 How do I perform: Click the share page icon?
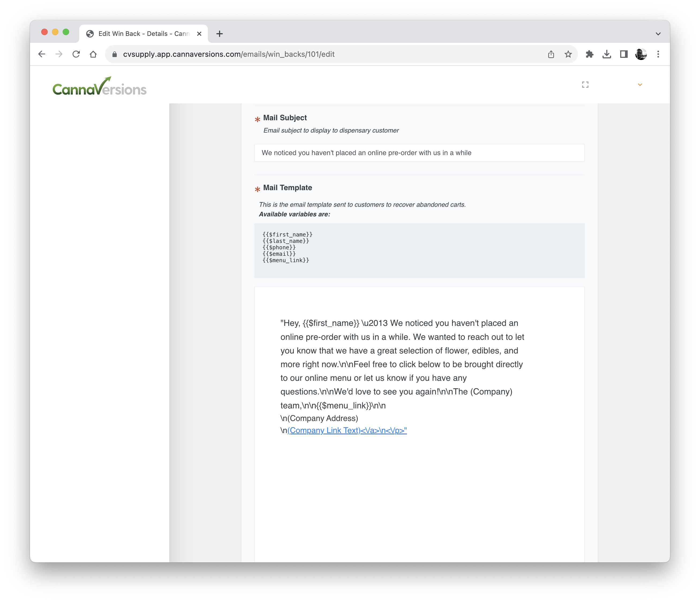click(551, 54)
